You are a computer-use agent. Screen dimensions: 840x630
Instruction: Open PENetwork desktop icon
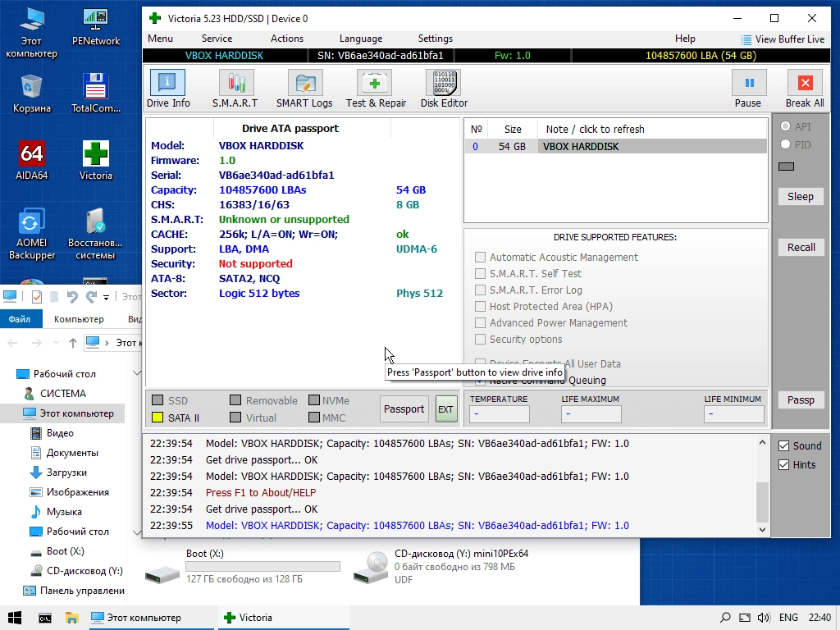tap(96, 27)
